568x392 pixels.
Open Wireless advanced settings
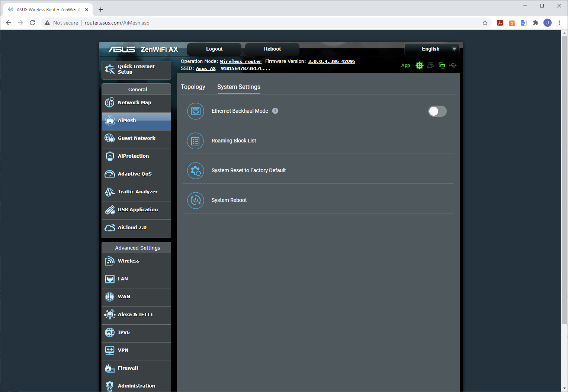136,261
